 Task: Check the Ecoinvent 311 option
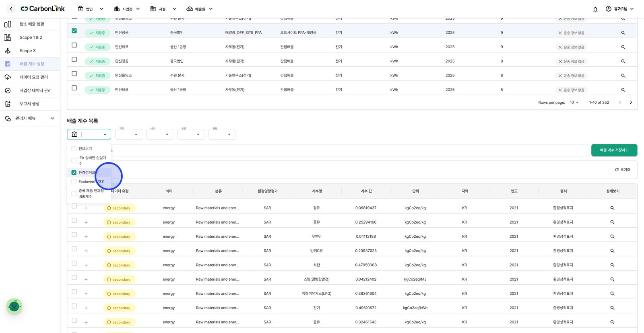74,182
